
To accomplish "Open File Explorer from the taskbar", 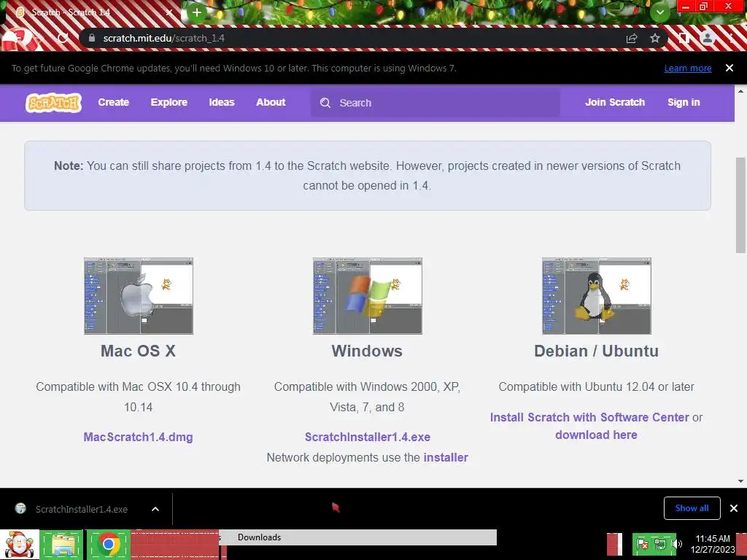I will (61, 545).
